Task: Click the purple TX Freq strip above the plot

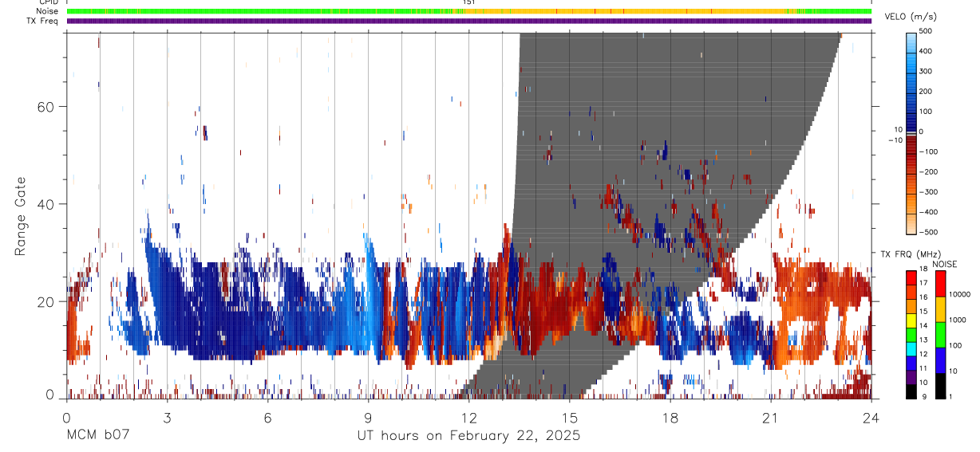Action: 468,21
